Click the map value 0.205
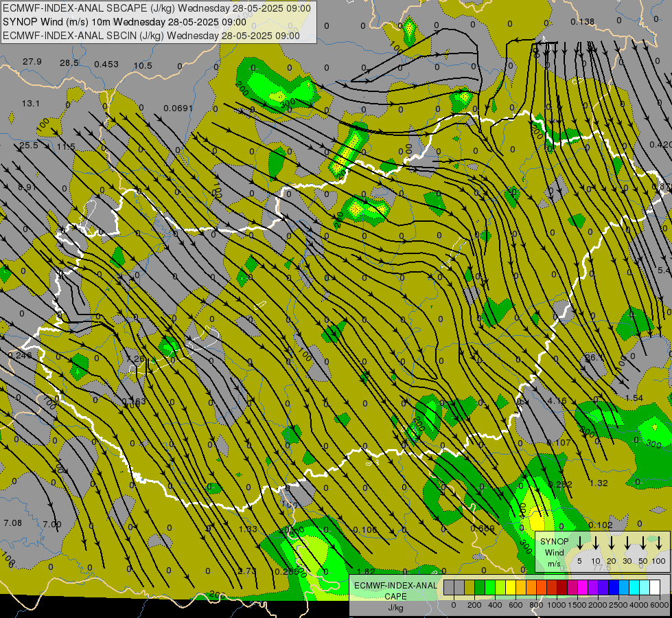Viewport: 672px width, 618px height. tap(287, 572)
